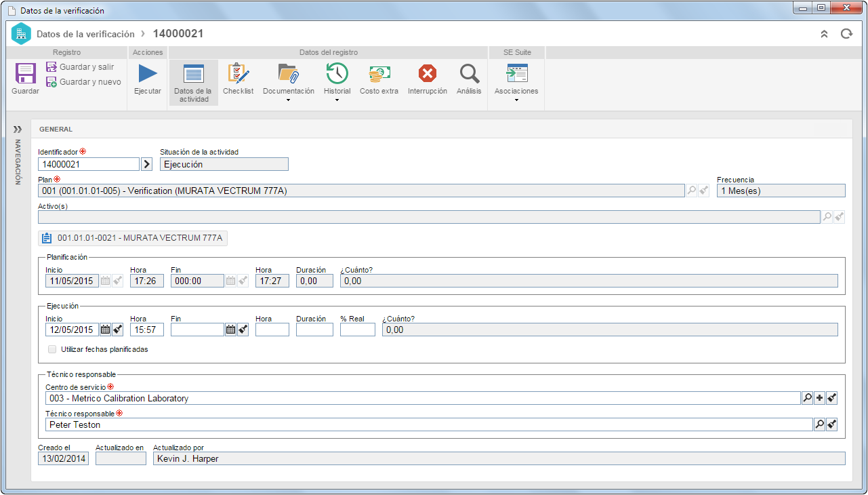868x495 pixels.
Task: Click the Datos de la verificación breadcrumb
Action: point(85,33)
